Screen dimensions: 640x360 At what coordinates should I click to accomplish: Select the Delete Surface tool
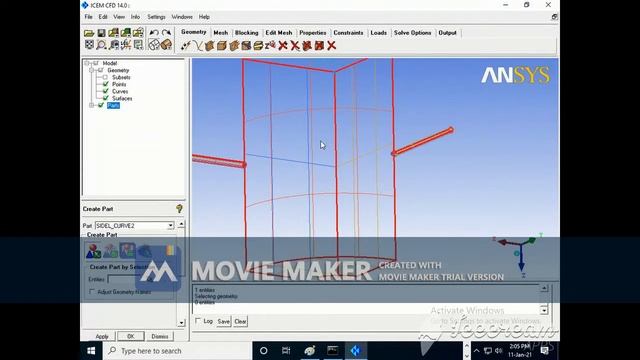pyautogui.click(x=307, y=46)
